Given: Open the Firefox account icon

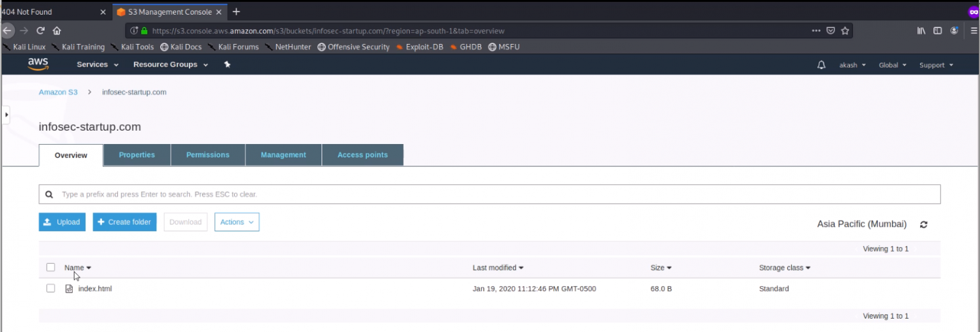Looking at the screenshot, I should pyautogui.click(x=954, y=30).
